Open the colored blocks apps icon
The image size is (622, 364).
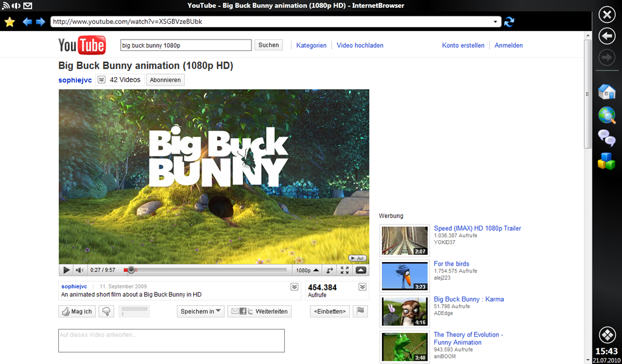[x=606, y=161]
